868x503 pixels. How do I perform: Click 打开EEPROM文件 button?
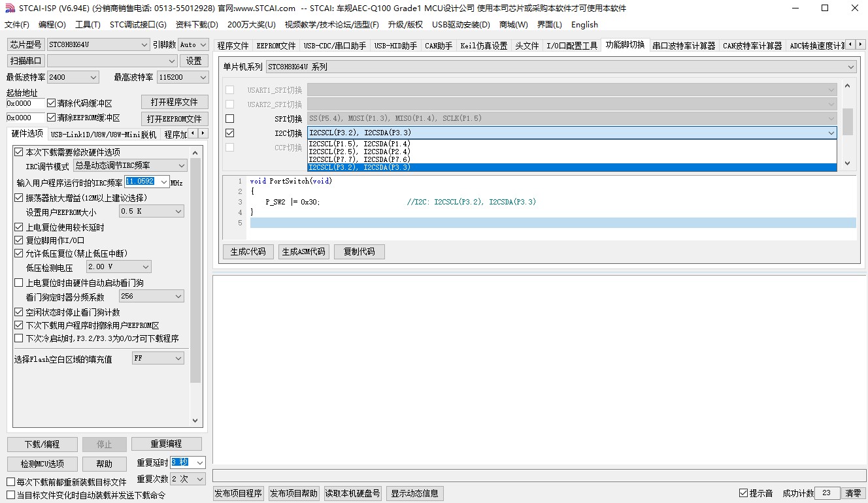click(175, 119)
